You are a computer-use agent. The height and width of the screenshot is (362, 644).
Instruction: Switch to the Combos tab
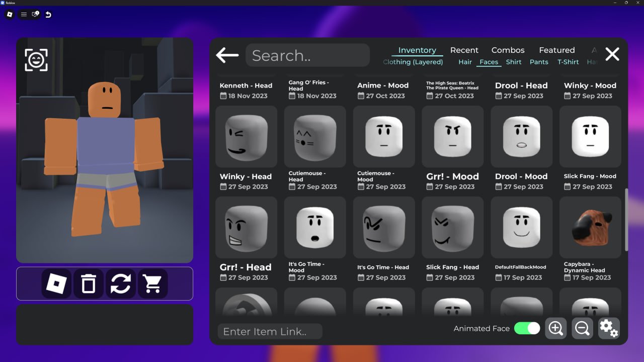[508, 50]
